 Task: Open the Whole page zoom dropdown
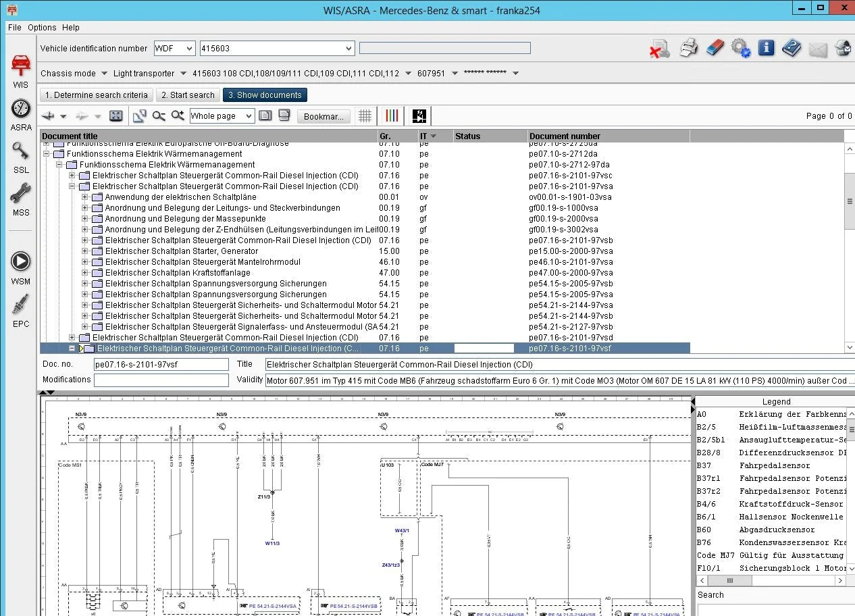[x=222, y=116]
